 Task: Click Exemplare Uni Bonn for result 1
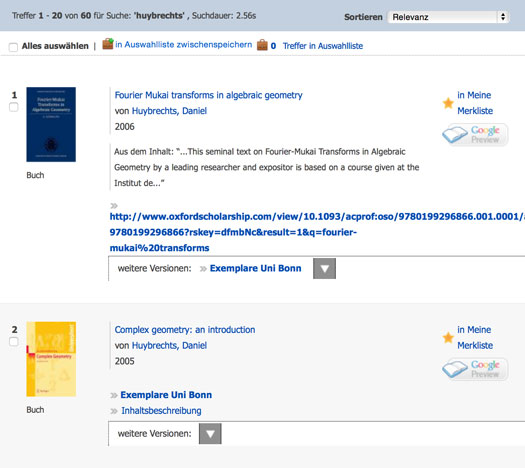pyautogui.click(x=255, y=268)
